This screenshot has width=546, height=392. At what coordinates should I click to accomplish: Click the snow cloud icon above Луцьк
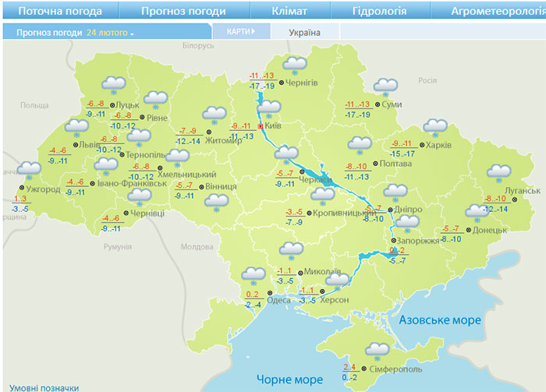tap(115, 85)
